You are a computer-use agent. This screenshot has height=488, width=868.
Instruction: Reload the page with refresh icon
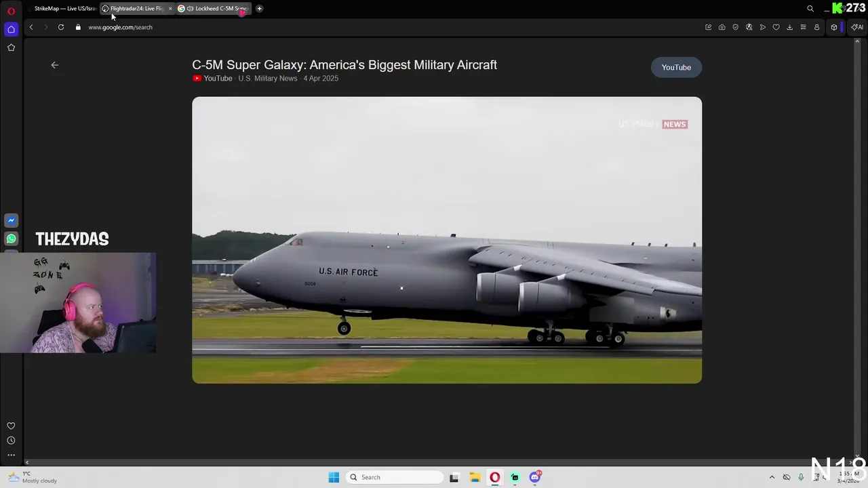tap(61, 27)
